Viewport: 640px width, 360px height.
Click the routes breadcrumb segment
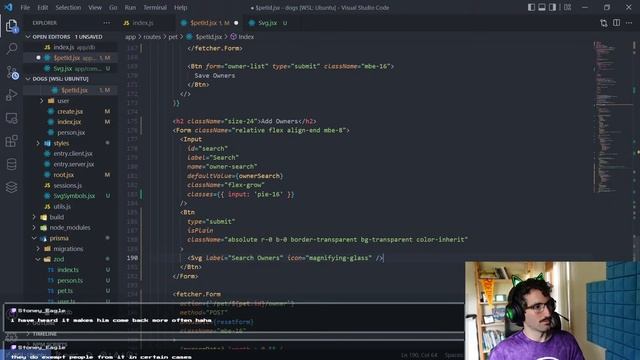pyautogui.click(x=152, y=37)
